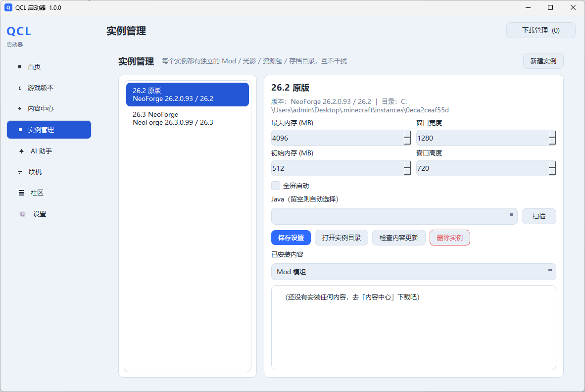Click the 保存设置 button

point(291,238)
